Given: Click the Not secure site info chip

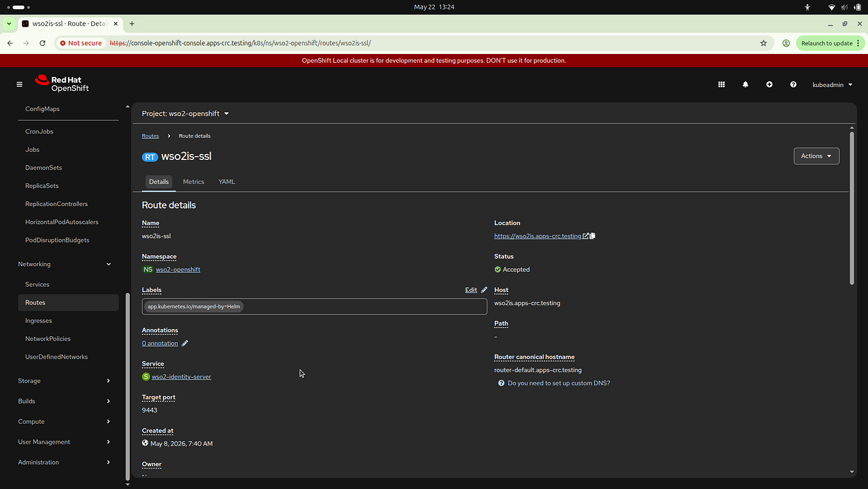Looking at the screenshot, I should 81,43.
